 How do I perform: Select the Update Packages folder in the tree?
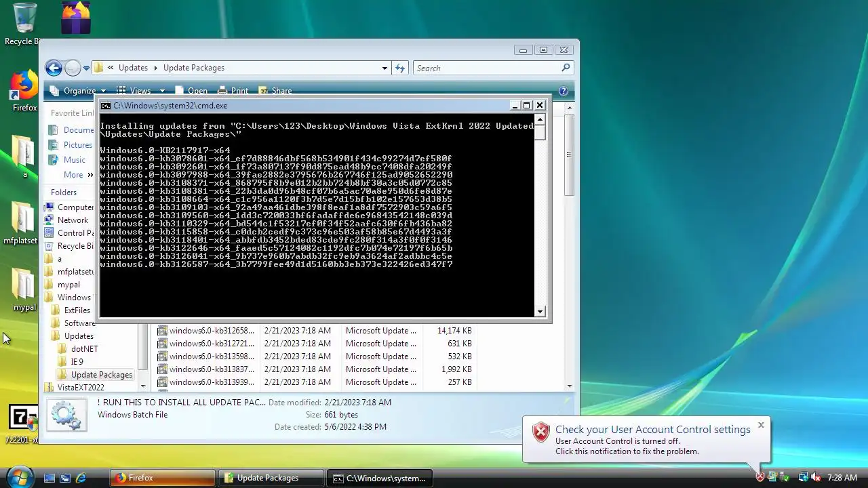96,375
